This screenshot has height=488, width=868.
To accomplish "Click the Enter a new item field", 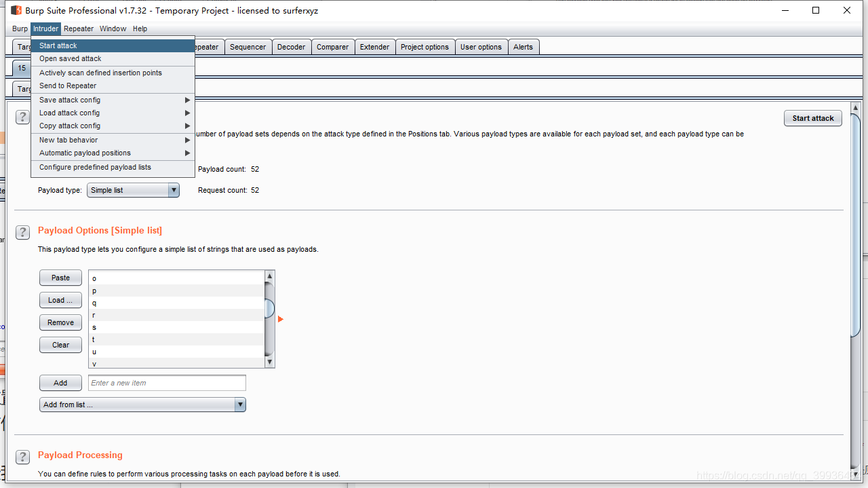I will click(167, 383).
